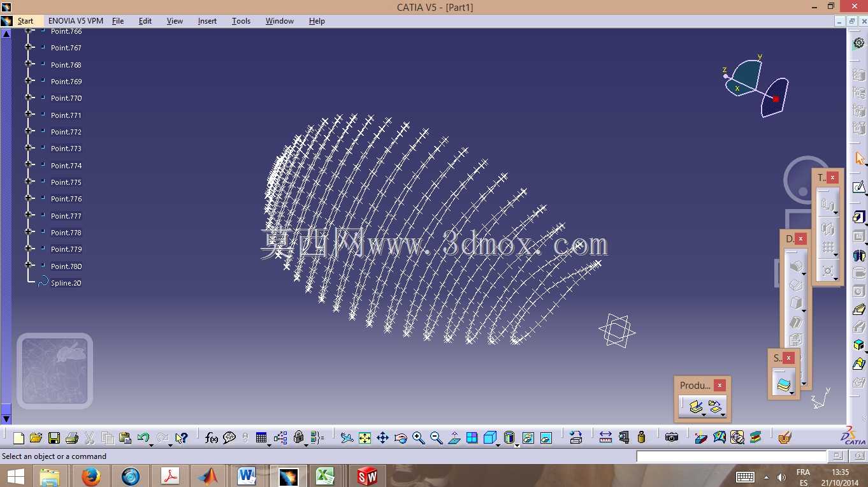Screen dimensions: 868x487
Task: Close the T.. floating toolbar
Action: [832, 178]
